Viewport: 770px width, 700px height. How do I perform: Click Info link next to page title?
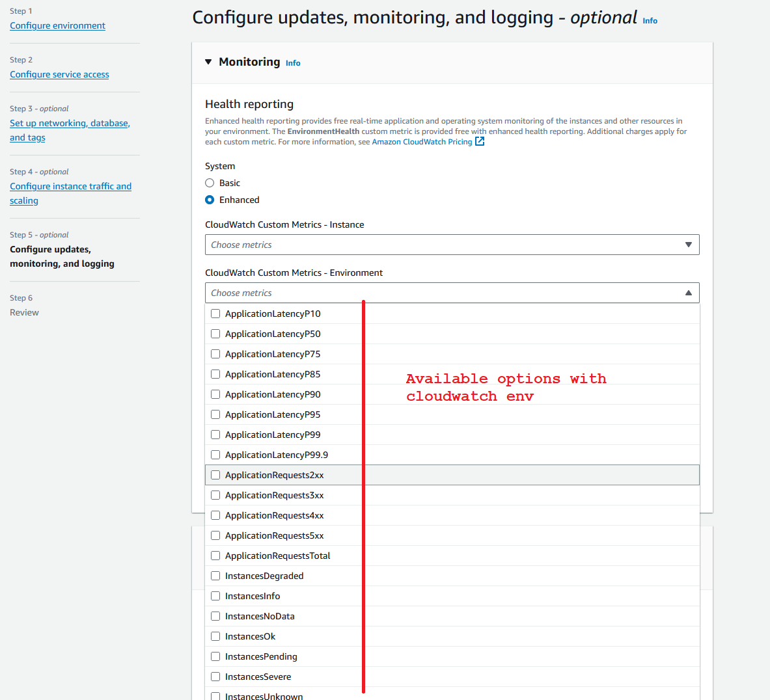pos(650,21)
